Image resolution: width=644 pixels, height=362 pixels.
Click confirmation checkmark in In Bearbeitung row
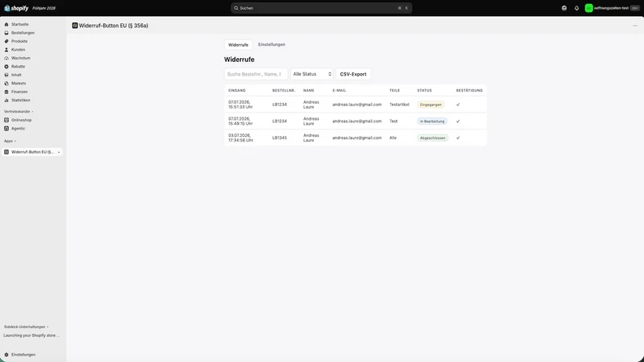pos(458,121)
